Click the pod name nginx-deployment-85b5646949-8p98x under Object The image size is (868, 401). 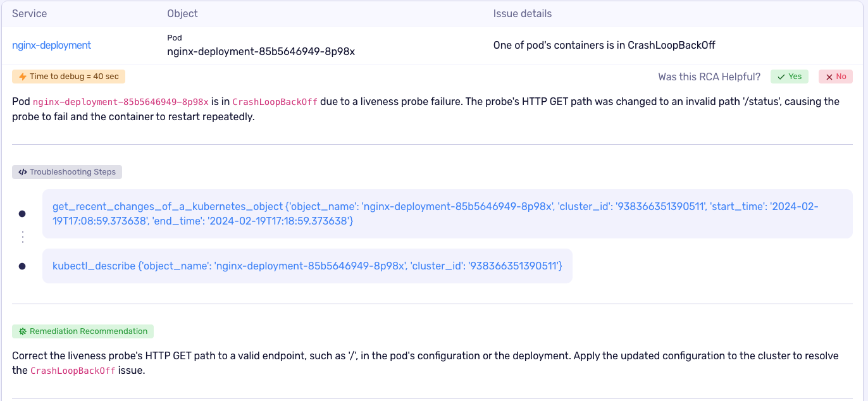coord(261,52)
